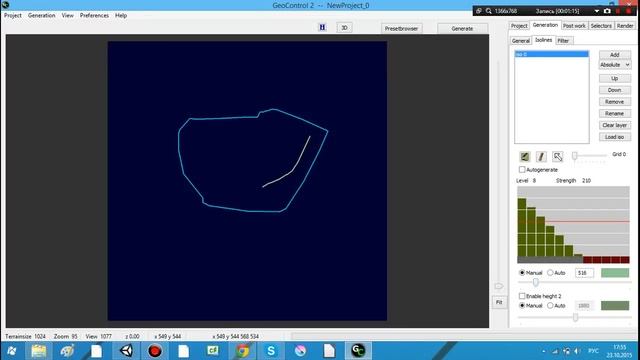Open the green cf taskbar app
The image size is (640, 360).
point(213,351)
